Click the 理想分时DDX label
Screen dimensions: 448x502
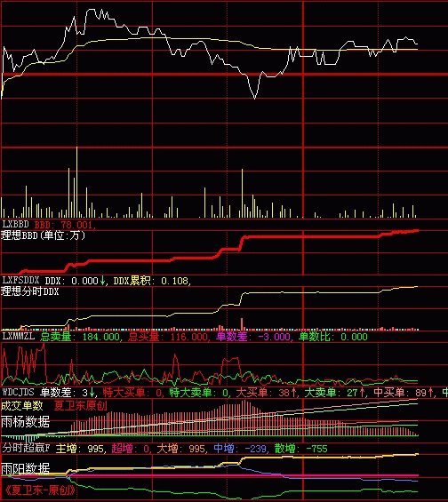point(30,291)
